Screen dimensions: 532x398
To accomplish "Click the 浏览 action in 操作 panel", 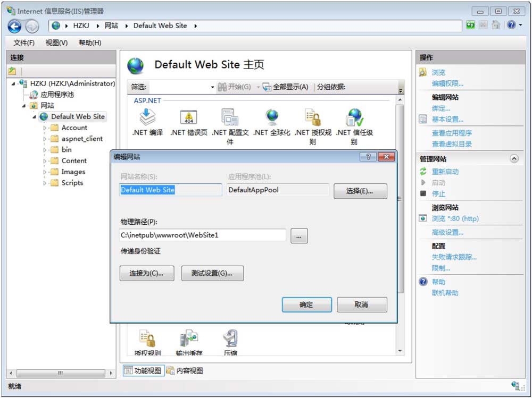I will [438, 73].
